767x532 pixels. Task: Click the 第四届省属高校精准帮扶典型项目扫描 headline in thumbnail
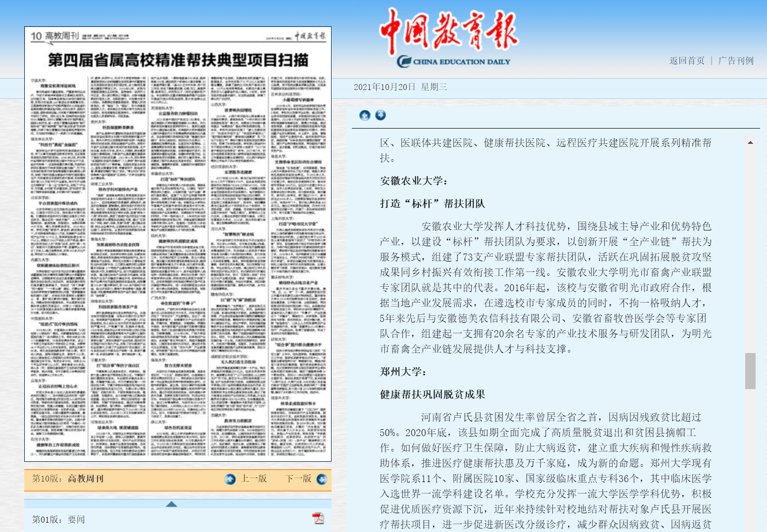178,60
